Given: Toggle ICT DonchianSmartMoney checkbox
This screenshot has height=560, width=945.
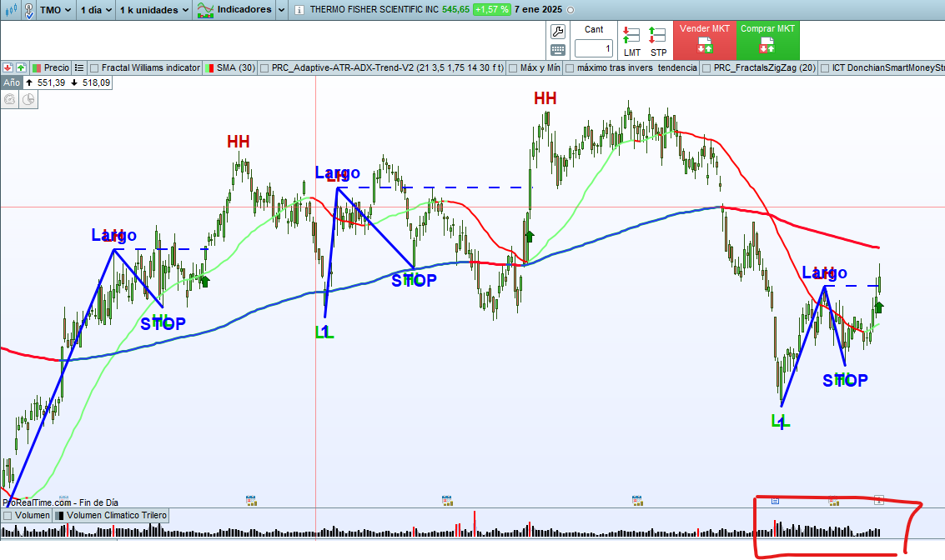Looking at the screenshot, I should point(825,68).
